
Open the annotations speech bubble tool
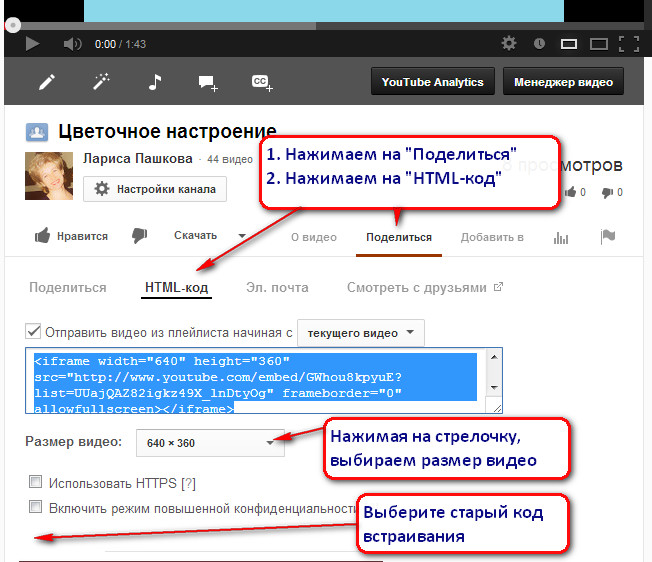(x=208, y=83)
